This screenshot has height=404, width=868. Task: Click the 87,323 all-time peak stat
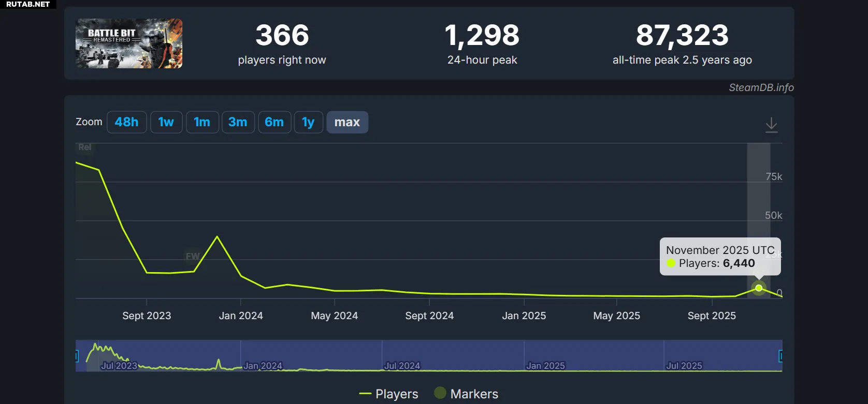(682, 36)
